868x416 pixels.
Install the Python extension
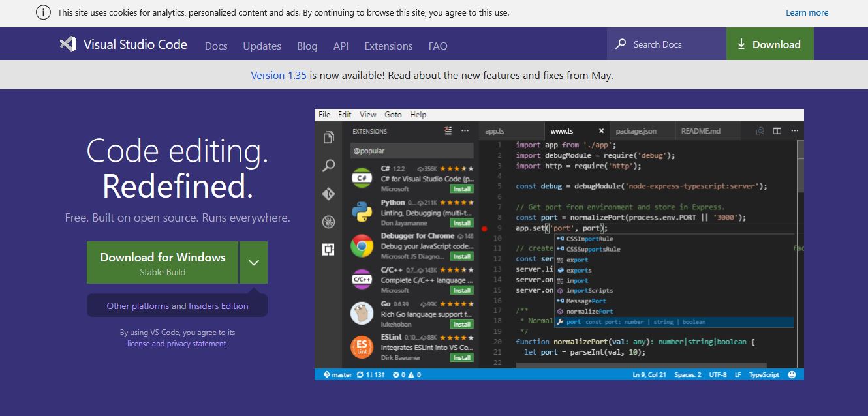click(x=461, y=222)
